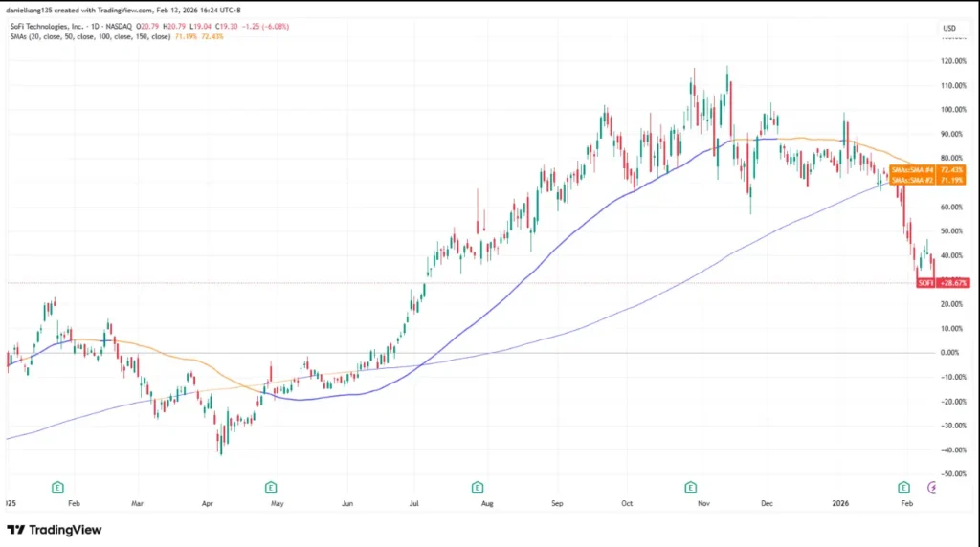
Task: Click the Apr label on time axis
Action: (208, 503)
